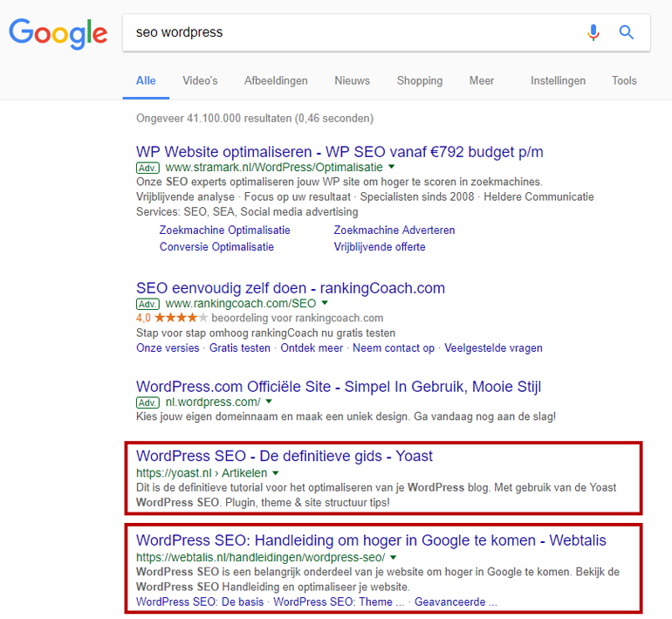The width and height of the screenshot is (672, 619).
Task: Switch to the Video's tab
Action: coord(200,80)
